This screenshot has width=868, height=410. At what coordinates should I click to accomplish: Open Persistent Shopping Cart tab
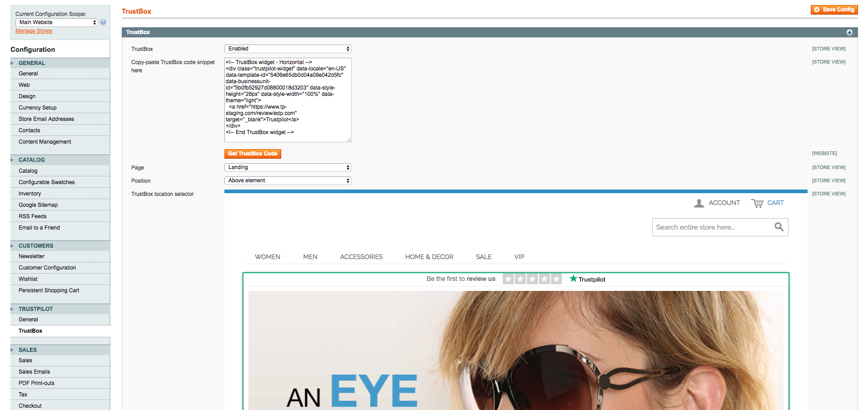(x=60, y=290)
